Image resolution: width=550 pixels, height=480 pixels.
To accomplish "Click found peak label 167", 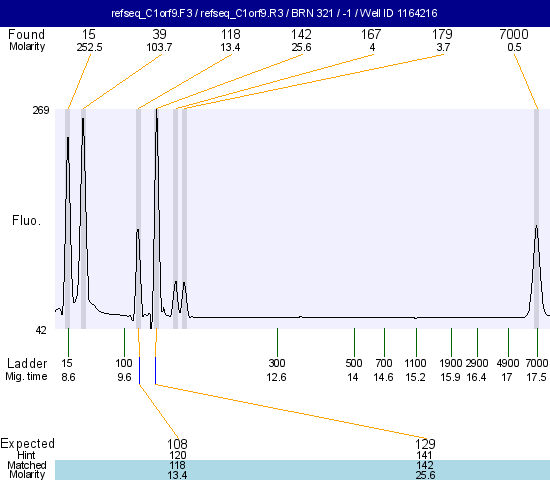I will tap(371, 34).
